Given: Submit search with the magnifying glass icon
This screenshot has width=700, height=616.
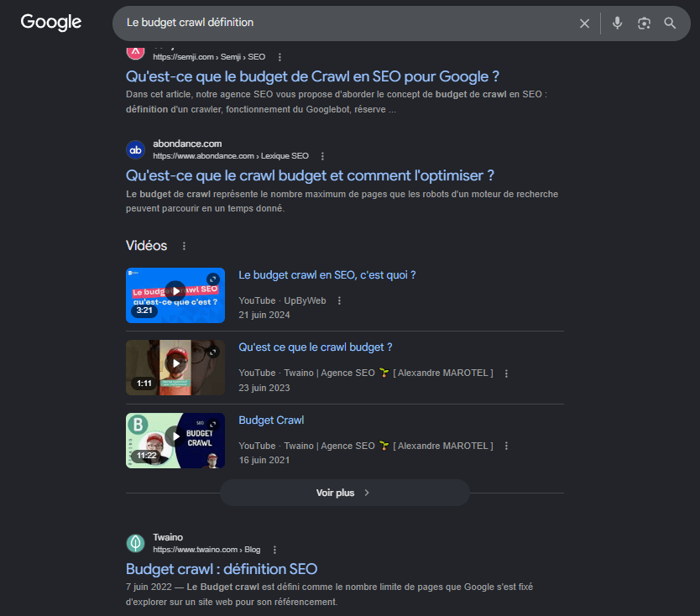Looking at the screenshot, I should coord(670,23).
